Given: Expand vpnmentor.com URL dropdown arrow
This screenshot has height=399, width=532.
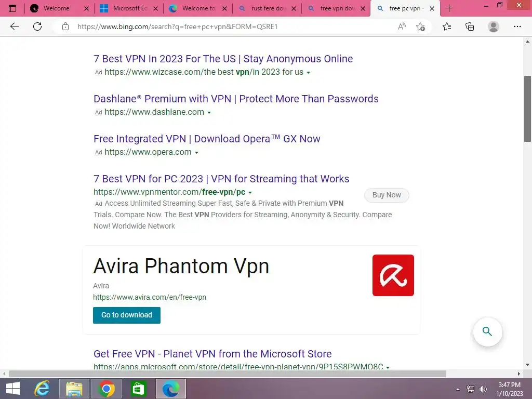Looking at the screenshot, I should tap(250, 192).
